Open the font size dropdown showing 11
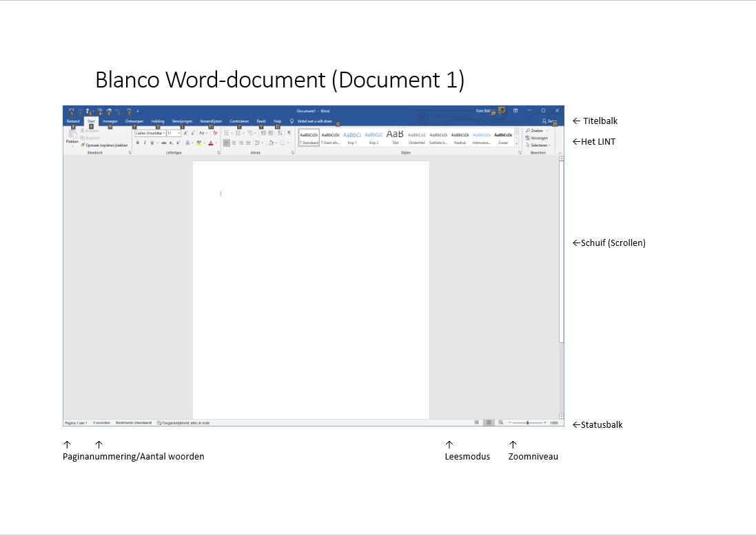The height and width of the screenshot is (536, 756). pyautogui.click(x=173, y=133)
